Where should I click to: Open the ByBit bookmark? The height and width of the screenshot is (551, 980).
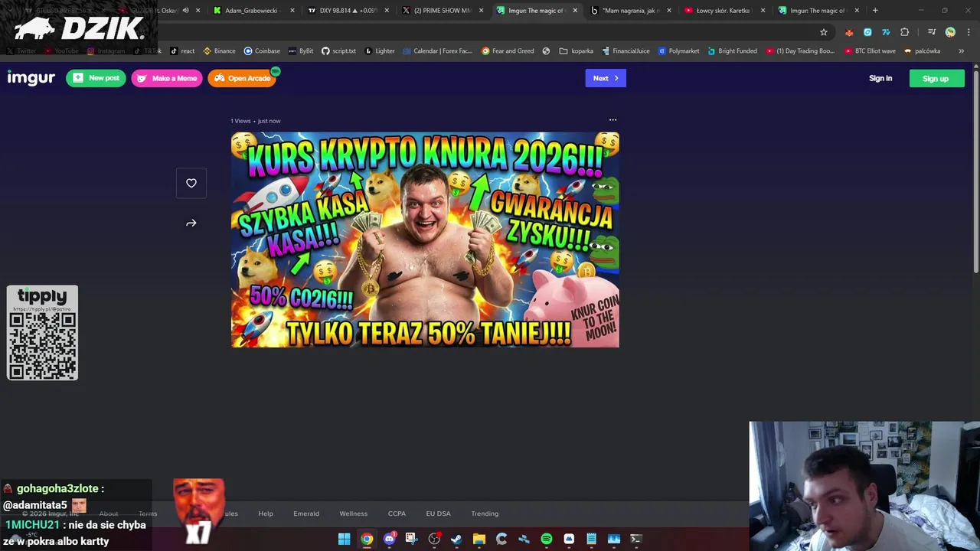pos(301,51)
